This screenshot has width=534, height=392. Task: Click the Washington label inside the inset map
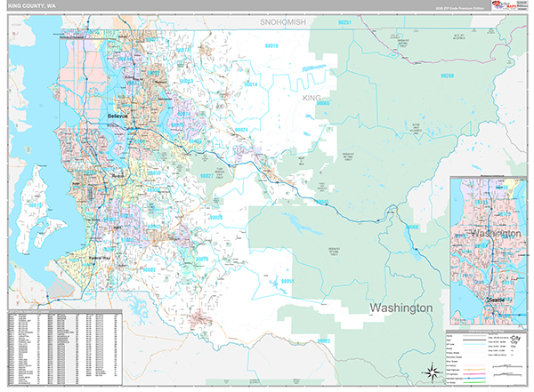(496, 234)
